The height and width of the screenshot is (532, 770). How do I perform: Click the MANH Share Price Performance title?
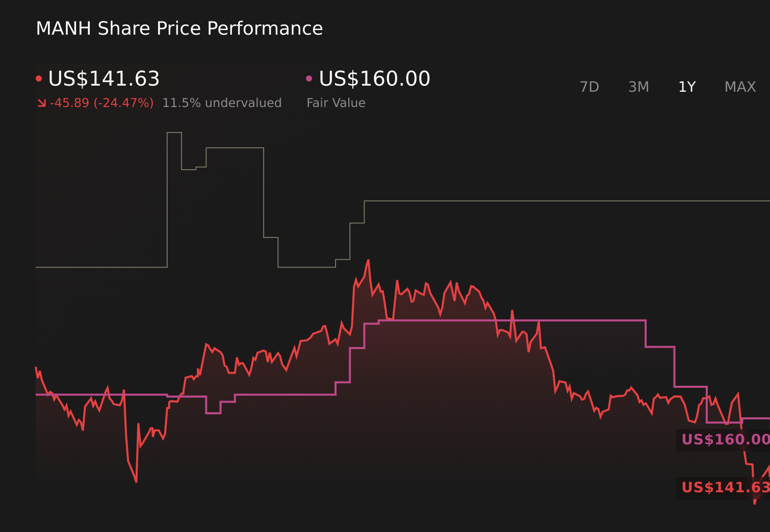tap(179, 29)
